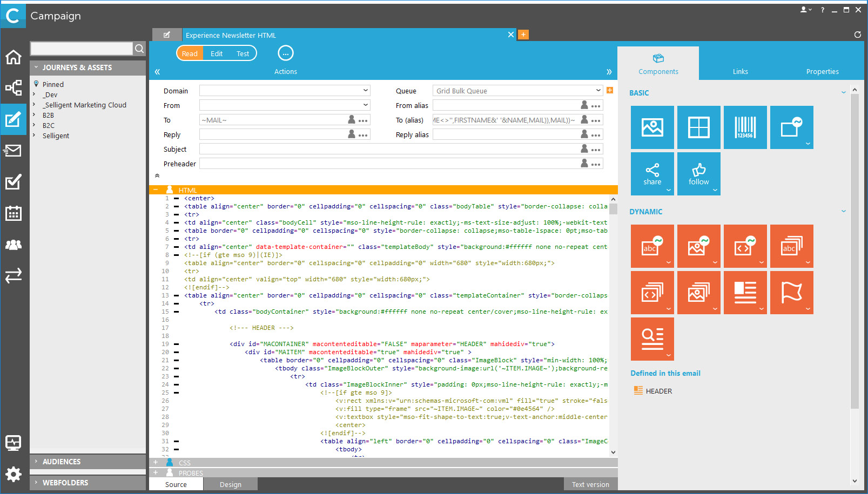This screenshot has width=868, height=494.
Task: Open the Actions menu
Action: click(x=285, y=53)
